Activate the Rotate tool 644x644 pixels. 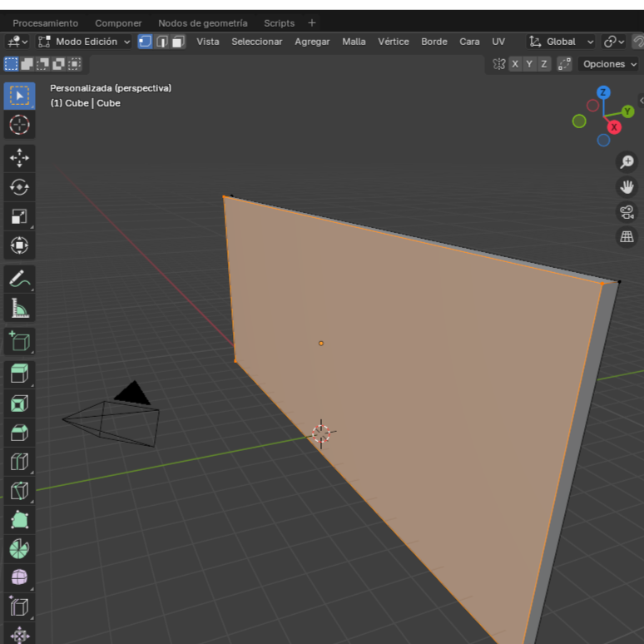[x=19, y=187]
